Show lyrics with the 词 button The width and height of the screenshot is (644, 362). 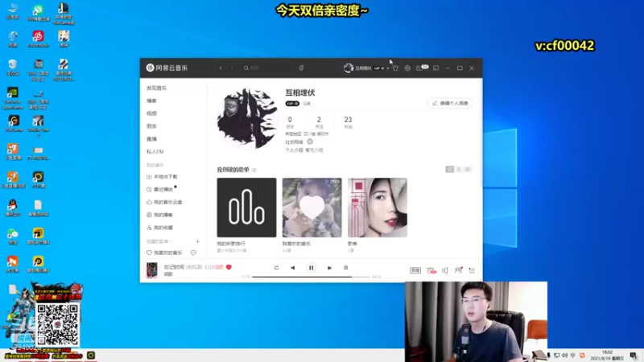(x=346, y=268)
